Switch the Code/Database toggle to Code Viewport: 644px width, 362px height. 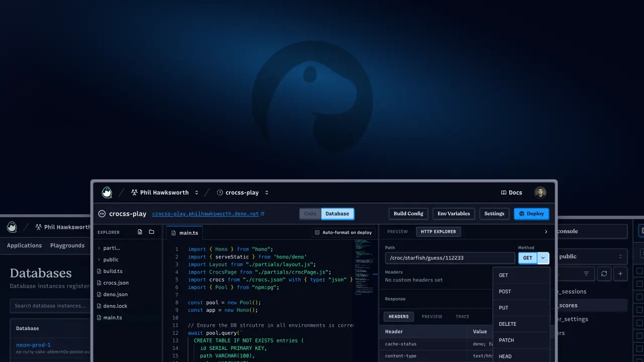(x=310, y=213)
